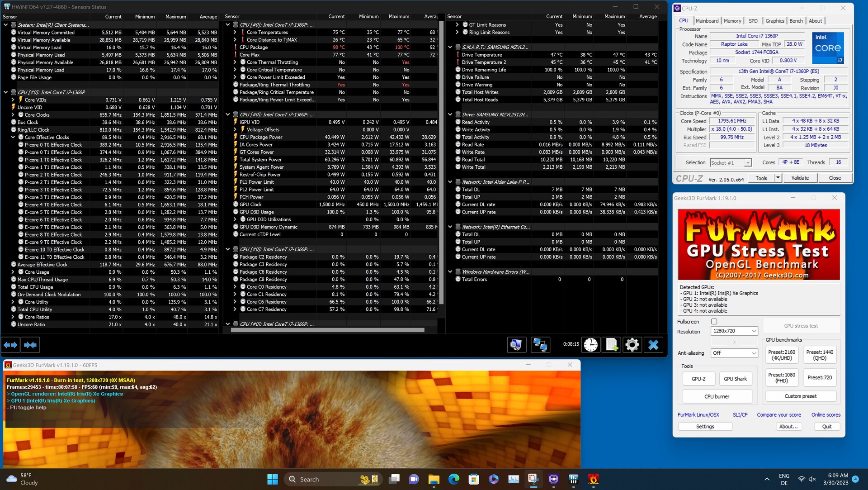Enable the FurMark Fullscreen checkbox
868x490 pixels.
click(714, 322)
